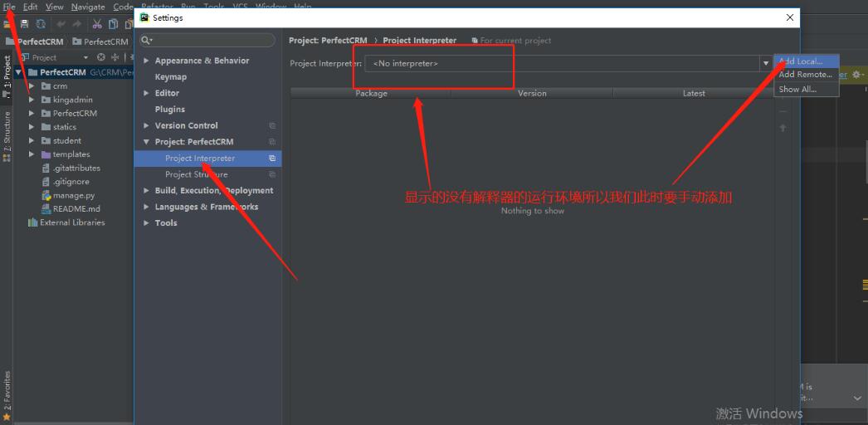The height and width of the screenshot is (425, 868).
Task: Expand Appearance & Behavior settings group
Action: click(x=147, y=61)
